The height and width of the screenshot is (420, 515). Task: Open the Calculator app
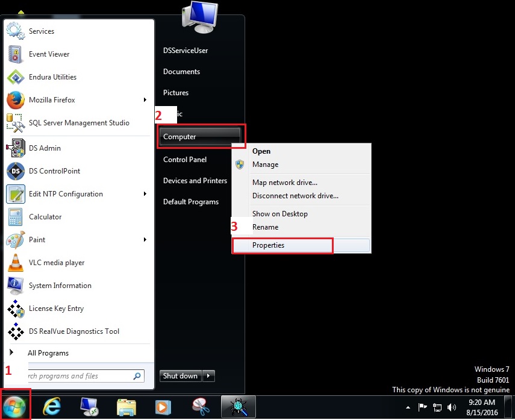point(46,217)
